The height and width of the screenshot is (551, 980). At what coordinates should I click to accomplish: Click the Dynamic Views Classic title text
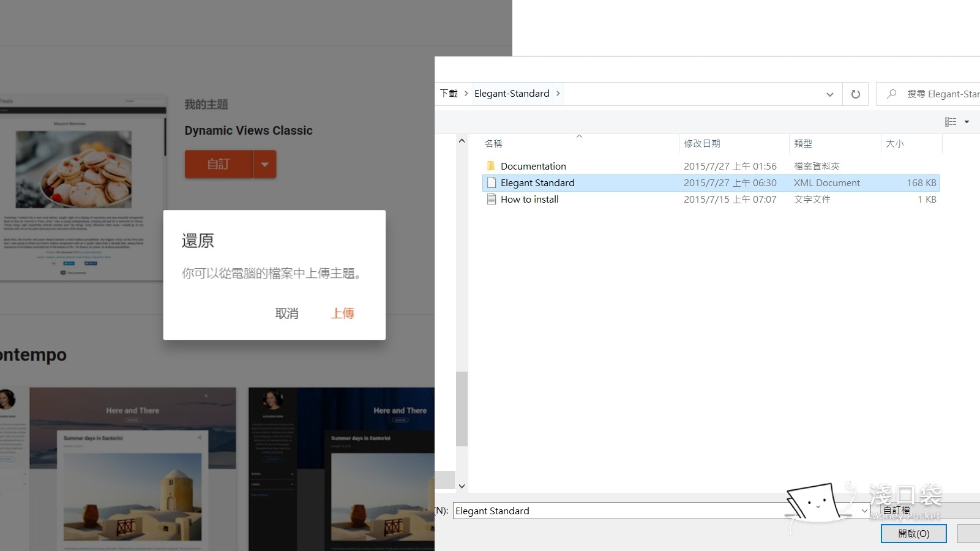click(x=249, y=130)
